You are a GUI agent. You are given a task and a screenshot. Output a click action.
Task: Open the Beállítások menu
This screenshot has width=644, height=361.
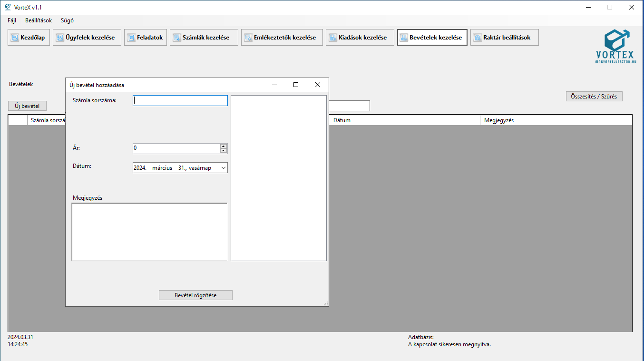pos(39,20)
